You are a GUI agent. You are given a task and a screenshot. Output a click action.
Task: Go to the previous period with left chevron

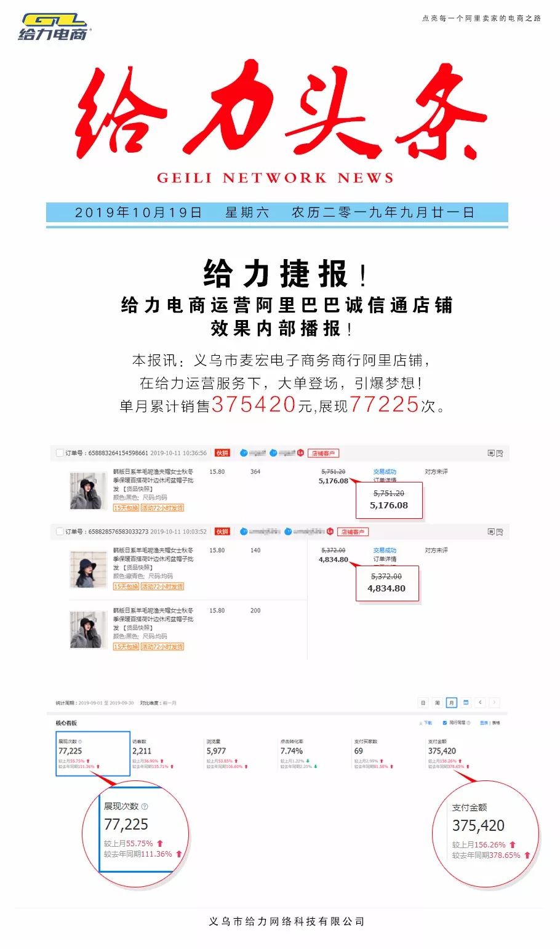[481, 702]
